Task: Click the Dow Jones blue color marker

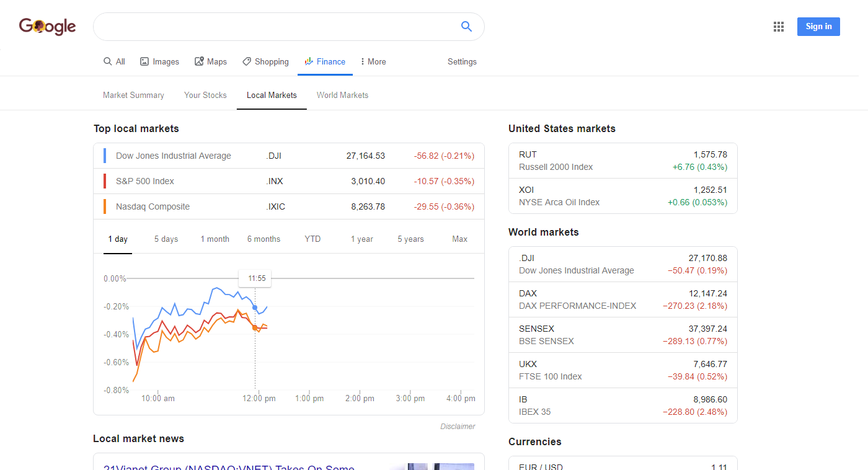Action: 105,156
